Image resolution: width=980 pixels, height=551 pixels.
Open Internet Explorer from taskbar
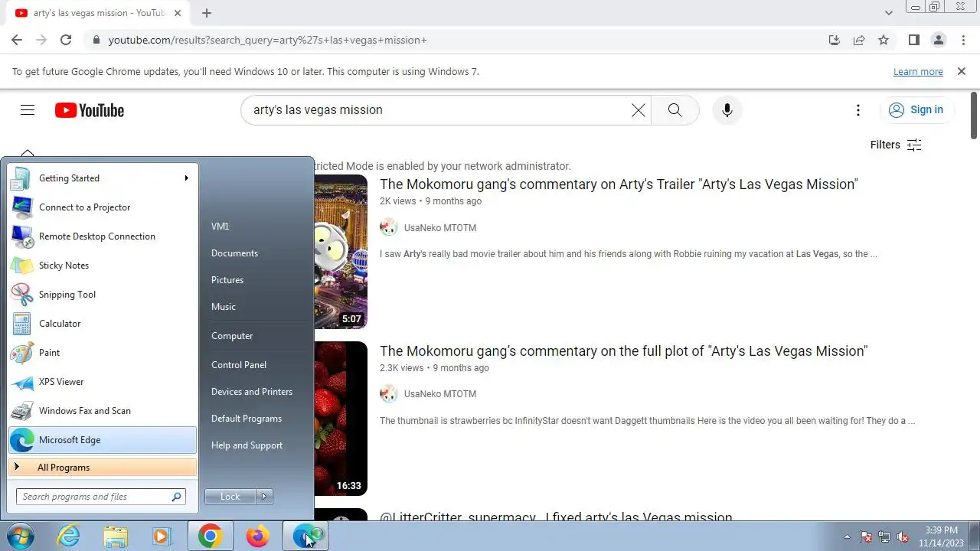click(x=69, y=536)
